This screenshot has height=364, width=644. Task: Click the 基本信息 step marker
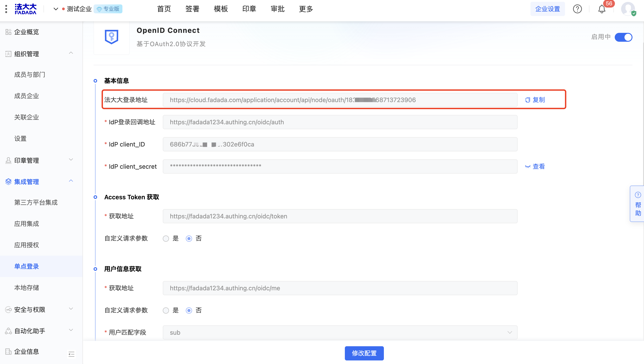95,81
